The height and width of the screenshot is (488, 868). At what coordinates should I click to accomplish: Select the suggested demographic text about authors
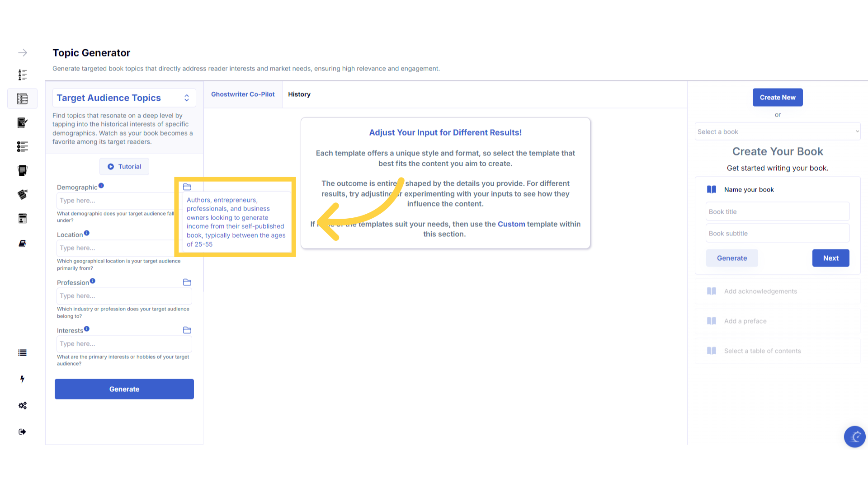click(236, 222)
